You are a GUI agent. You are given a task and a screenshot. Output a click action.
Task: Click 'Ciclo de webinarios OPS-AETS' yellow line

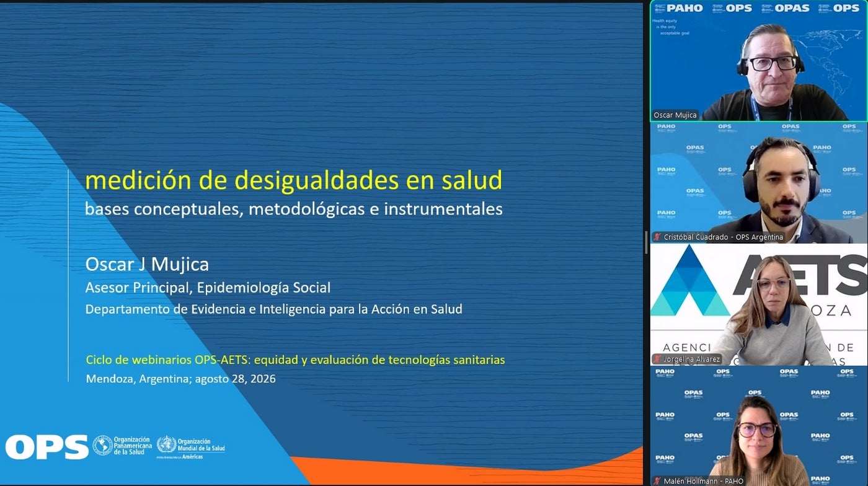click(295, 360)
